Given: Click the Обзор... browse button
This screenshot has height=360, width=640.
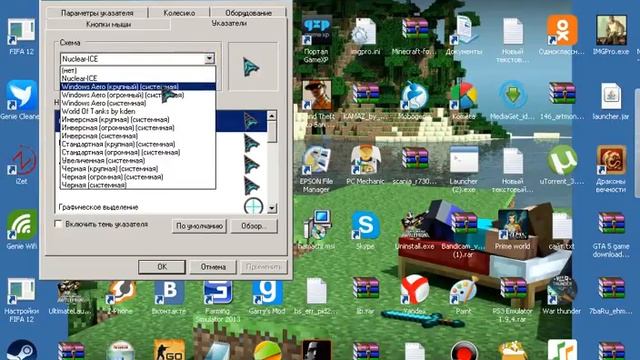Looking at the screenshot, I should coord(253,226).
